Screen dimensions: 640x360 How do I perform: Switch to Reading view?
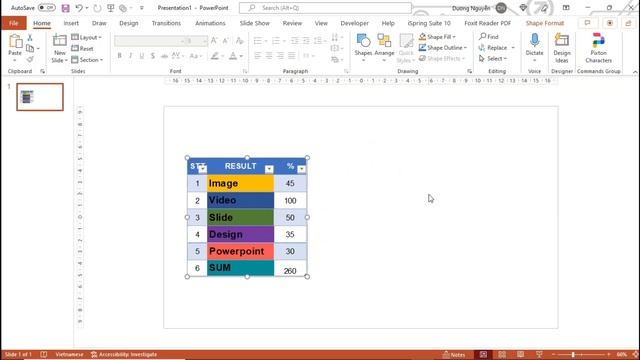(520, 354)
